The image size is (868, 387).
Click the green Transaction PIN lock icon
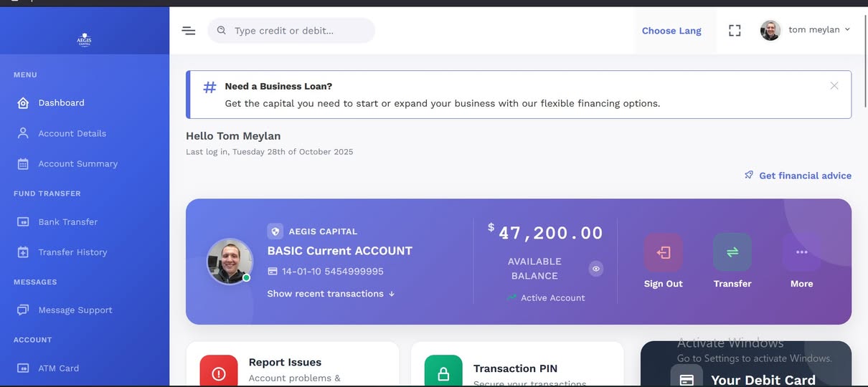click(x=443, y=372)
